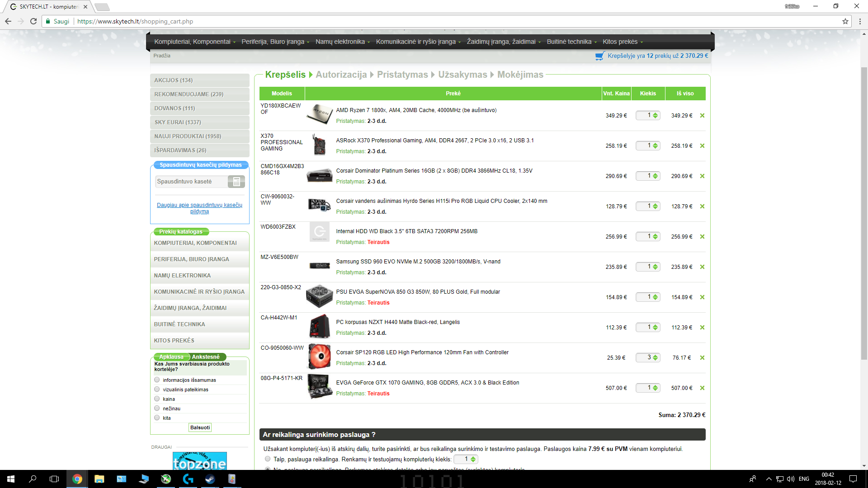Open Chrome menu with three dots
The height and width of the screenshot is (488, 868).
(860, 21)
